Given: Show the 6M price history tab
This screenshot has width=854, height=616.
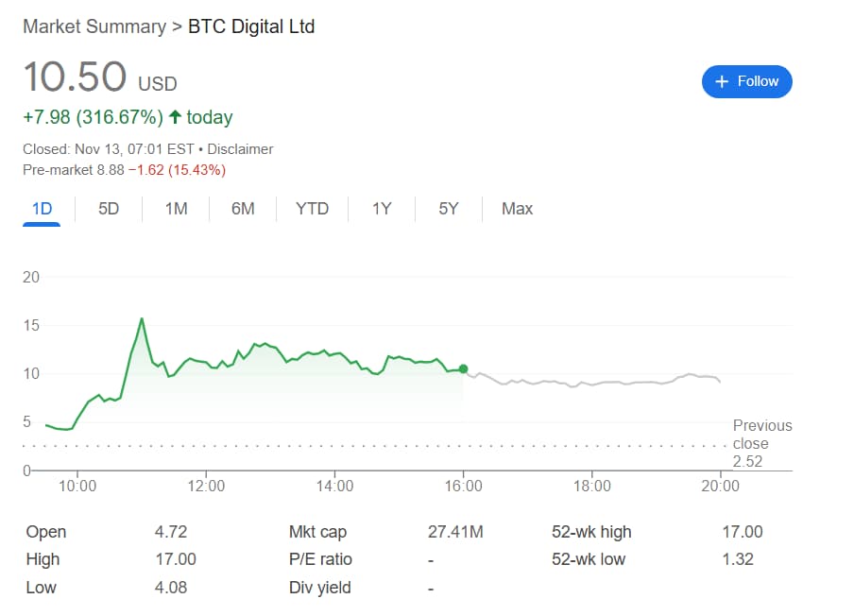Looking at the screenshot, I should click(x=243, y=209).
